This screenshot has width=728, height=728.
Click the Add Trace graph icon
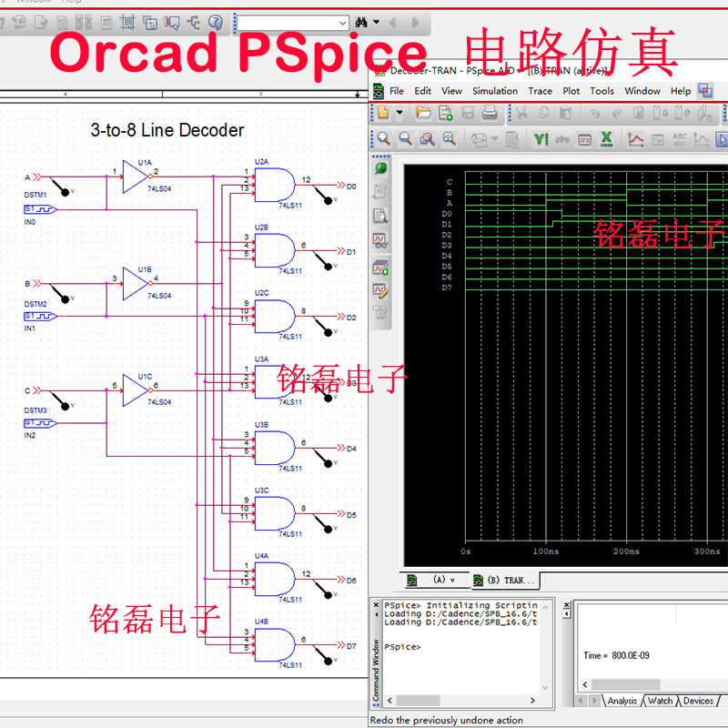pyautogui.click(x=635, y=139)
